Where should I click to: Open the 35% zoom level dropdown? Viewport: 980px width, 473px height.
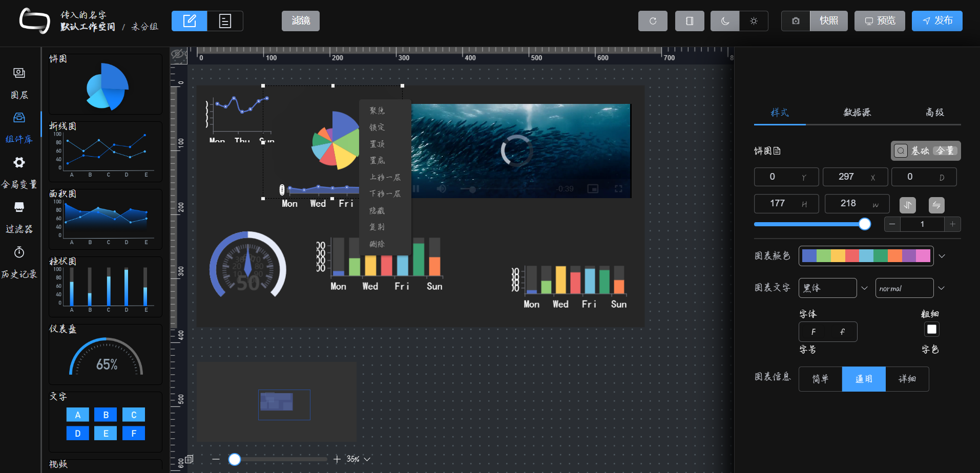coord(358,459)
